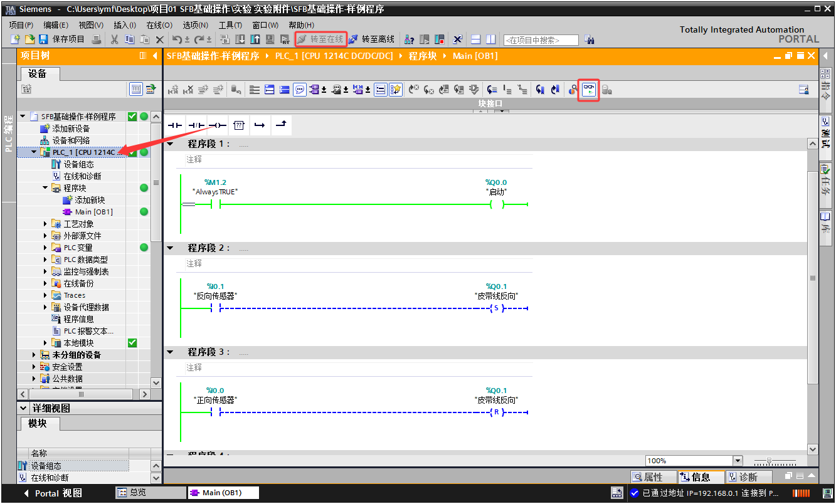Screen dimensions: 836x504
Task: Collapse 程序段 1 network
Action: click(x=170, y=144)
